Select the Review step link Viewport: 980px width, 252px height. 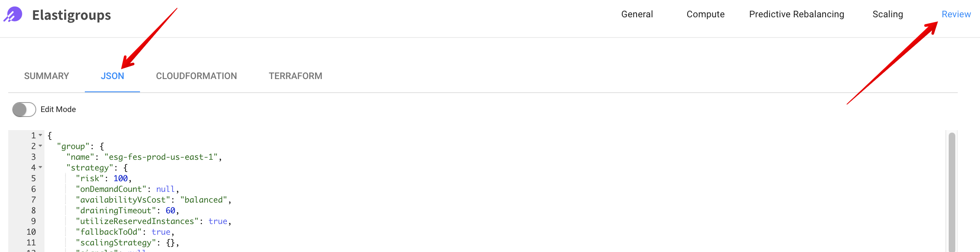click(x=956, y=14)
